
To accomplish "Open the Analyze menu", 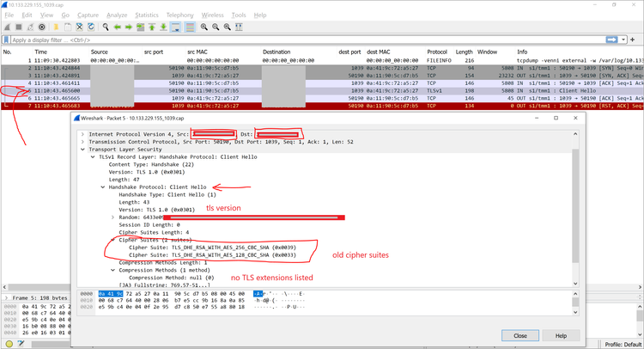I will pos(117,15).
